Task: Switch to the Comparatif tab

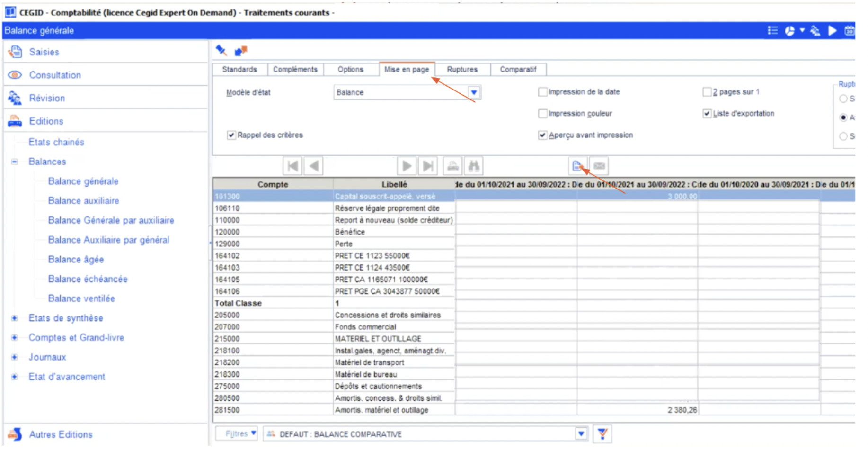Action: [518, 69]
